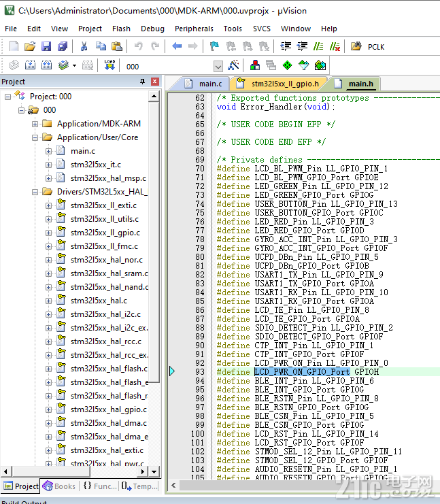Uncomment selection icon with red x

[335, 47]
